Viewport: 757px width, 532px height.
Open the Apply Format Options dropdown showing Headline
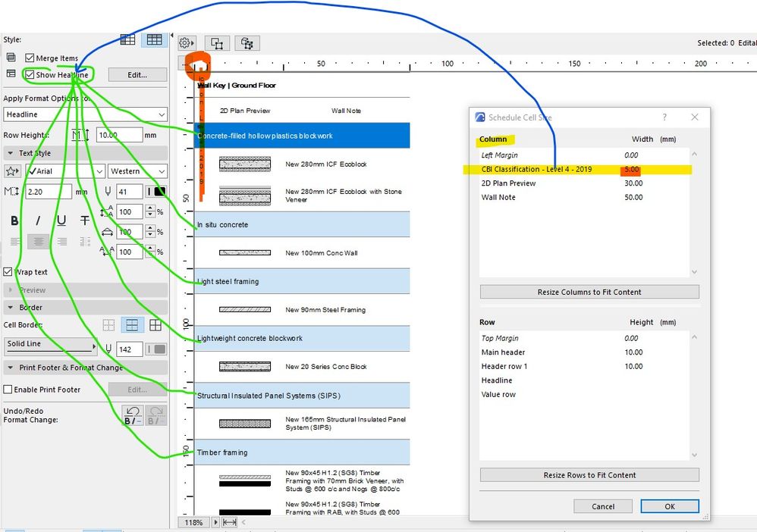pyautogui.click(x=83, y=114)
